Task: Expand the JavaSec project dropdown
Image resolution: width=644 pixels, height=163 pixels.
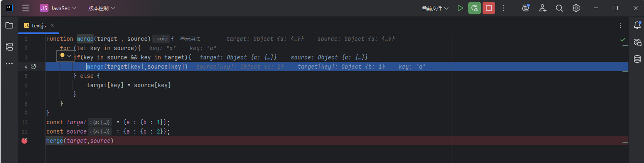Action: 58,8
